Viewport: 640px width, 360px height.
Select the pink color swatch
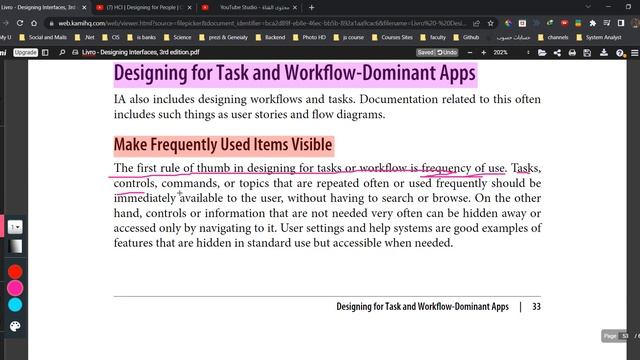15,288
